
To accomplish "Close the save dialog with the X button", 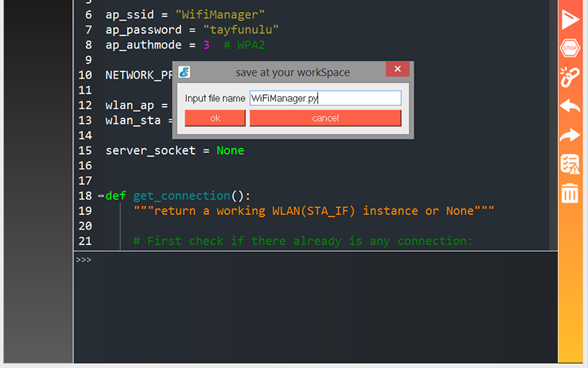I will [x=398, y=69].
